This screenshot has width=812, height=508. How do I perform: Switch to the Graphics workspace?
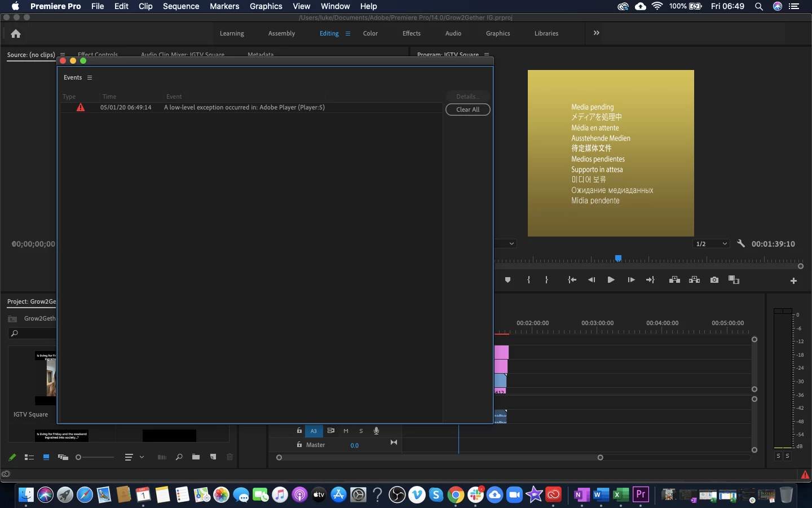click(x=498, y=33)
